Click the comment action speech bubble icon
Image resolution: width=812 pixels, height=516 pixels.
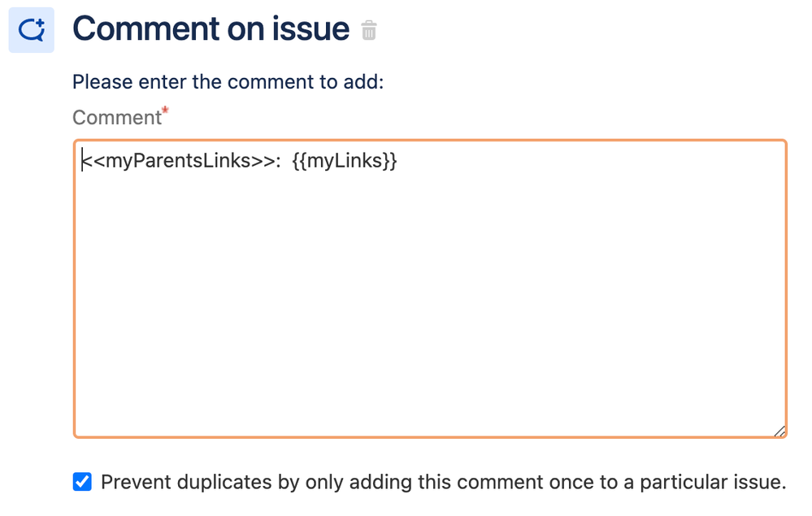point(32,30)
